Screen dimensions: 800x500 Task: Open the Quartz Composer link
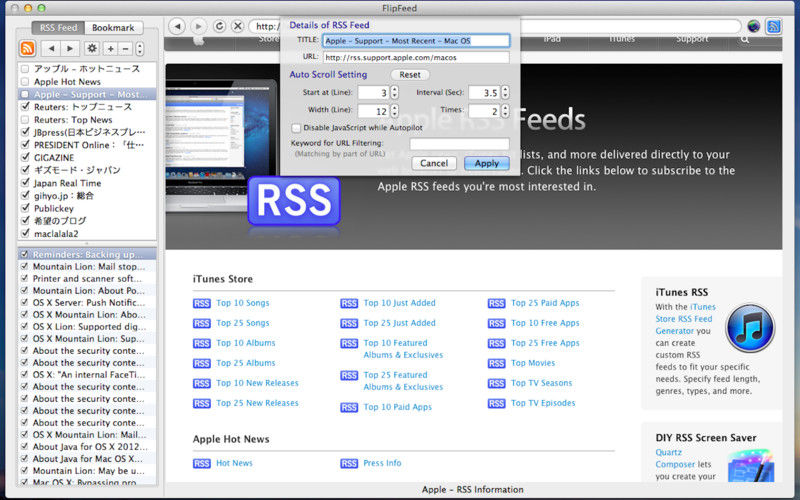pos(674,458)
